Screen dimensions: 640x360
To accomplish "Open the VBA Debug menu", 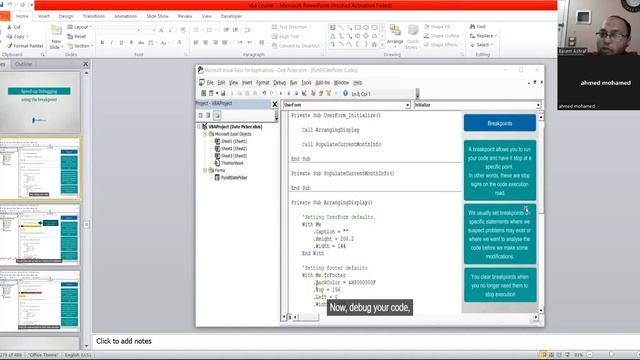I will (x=280, y=82).
